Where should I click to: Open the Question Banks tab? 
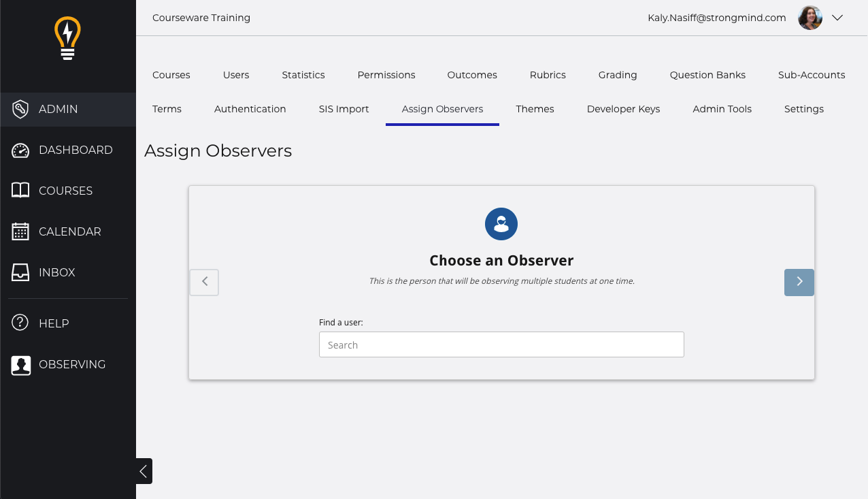(x=707, y=75)
